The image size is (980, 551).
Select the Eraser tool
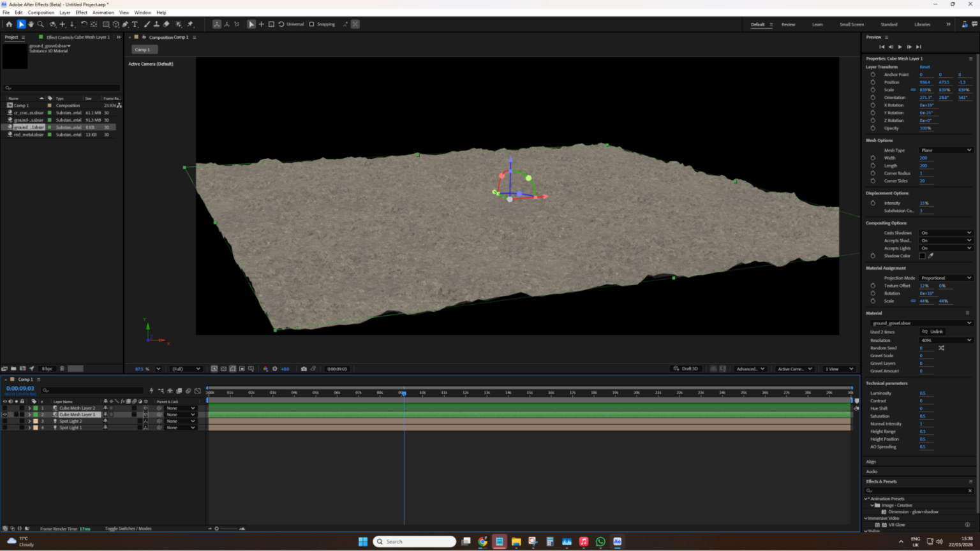coord(167,24)
